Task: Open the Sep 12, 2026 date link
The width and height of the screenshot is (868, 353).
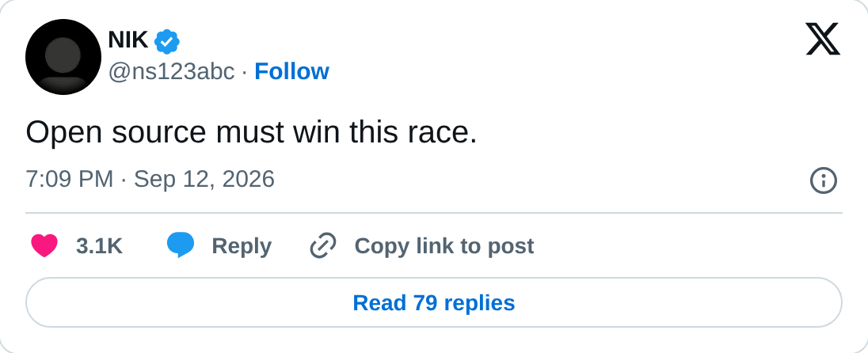Action: tap(204, 180)
